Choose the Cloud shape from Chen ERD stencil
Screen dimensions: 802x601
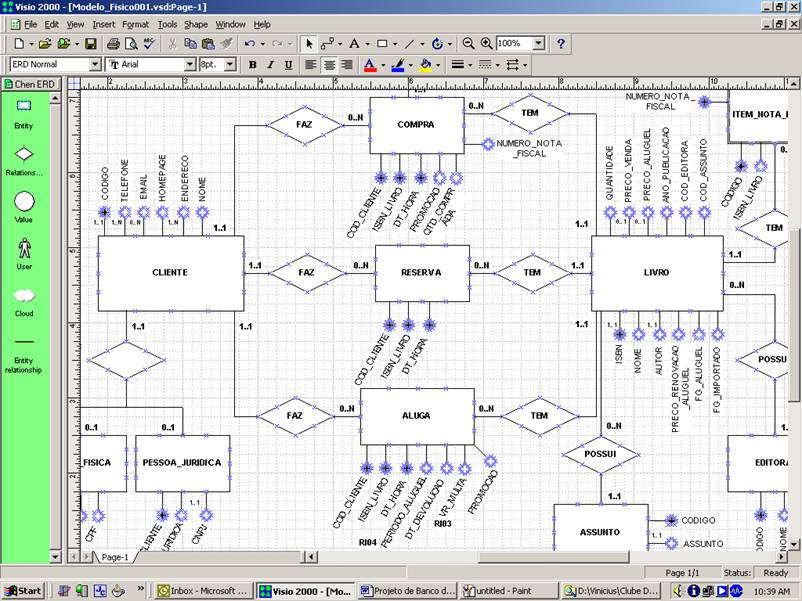click(x=23, y=296)
